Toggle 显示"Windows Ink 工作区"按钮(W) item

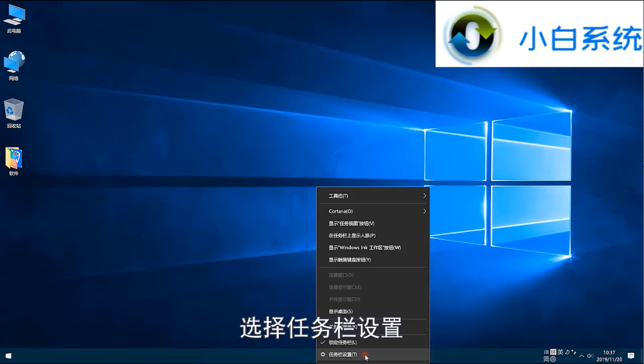(x=373, y=248)
